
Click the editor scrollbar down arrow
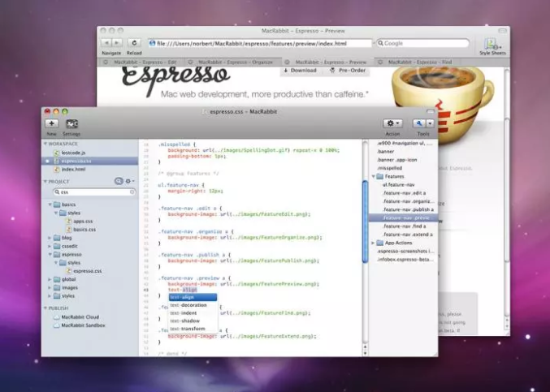365,353
